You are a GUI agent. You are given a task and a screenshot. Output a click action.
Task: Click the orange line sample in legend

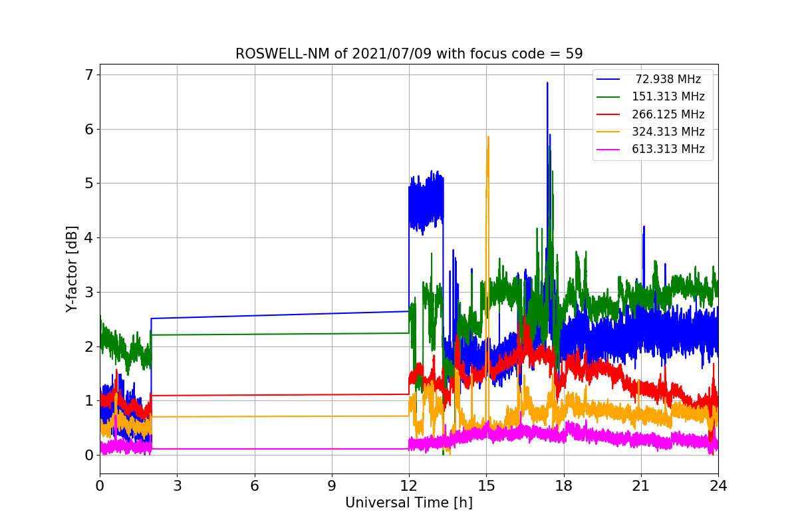click(x=609, y=132)
